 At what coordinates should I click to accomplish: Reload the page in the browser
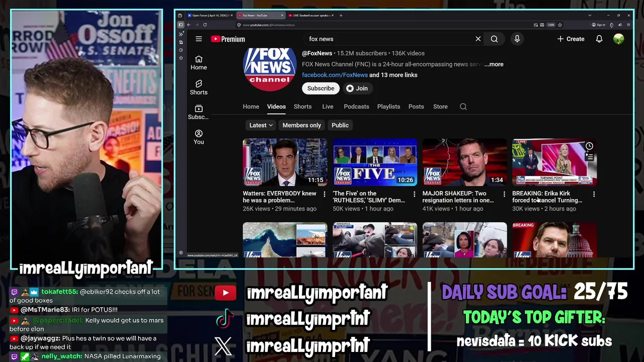click(x=205, y=25)
